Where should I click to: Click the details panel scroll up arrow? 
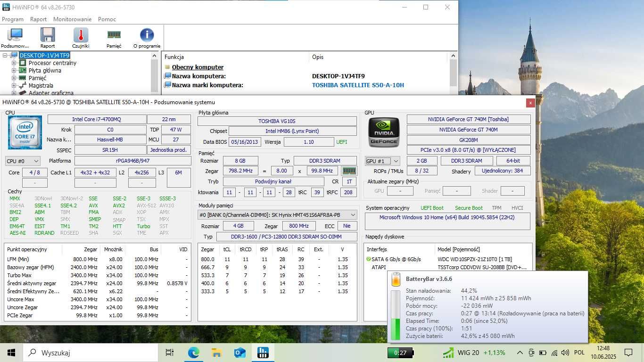tap(453, 56)
